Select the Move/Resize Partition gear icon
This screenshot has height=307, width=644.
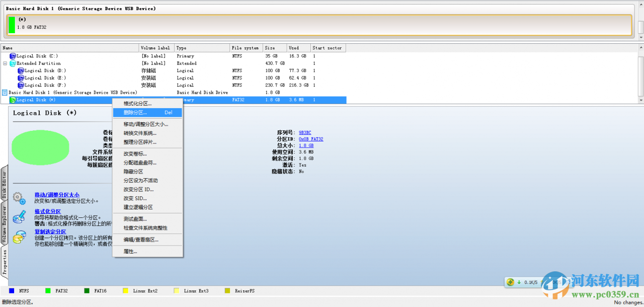[x=19, y=198]
